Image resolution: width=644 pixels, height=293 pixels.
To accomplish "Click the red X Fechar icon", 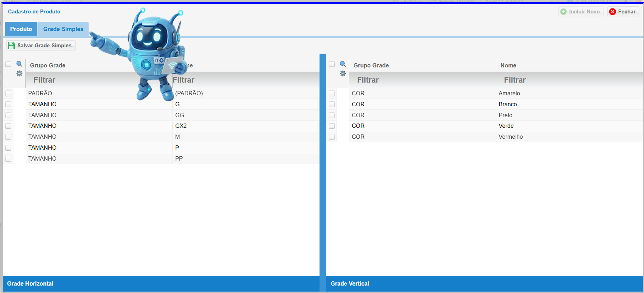I will [613, 12].
